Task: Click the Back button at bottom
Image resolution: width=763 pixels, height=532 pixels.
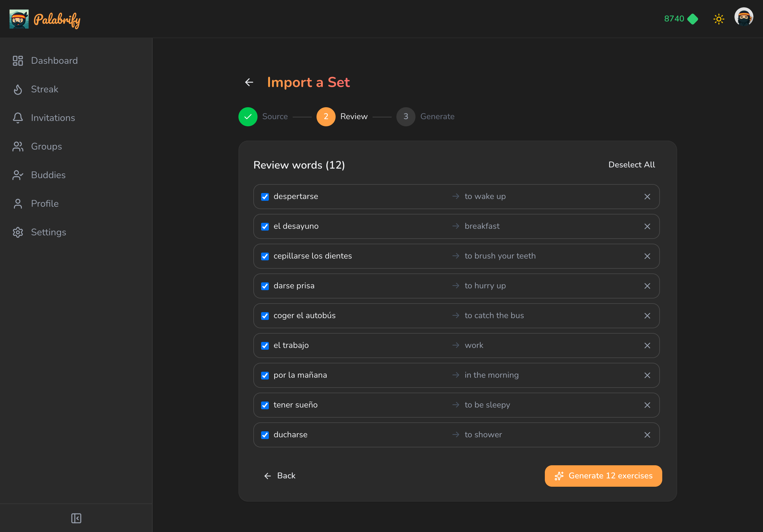Action: (280, 475)
